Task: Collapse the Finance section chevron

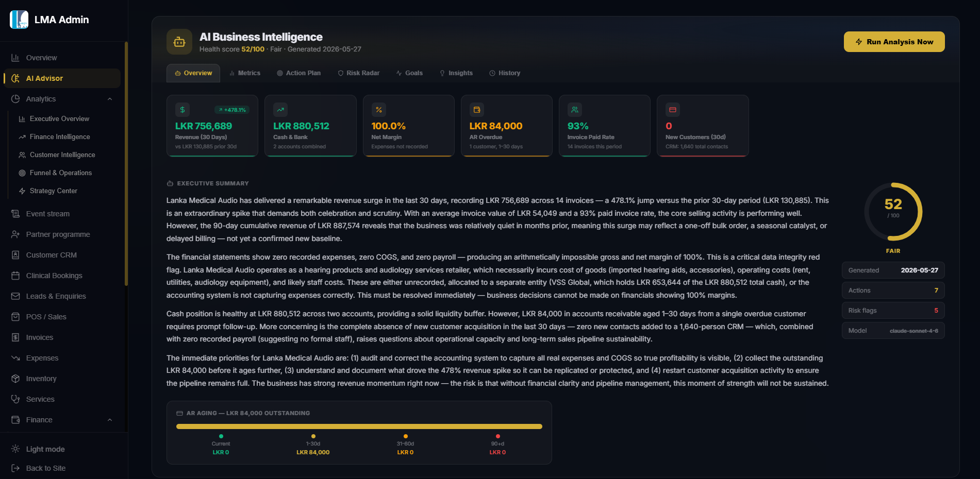Action: pos(110,420)
